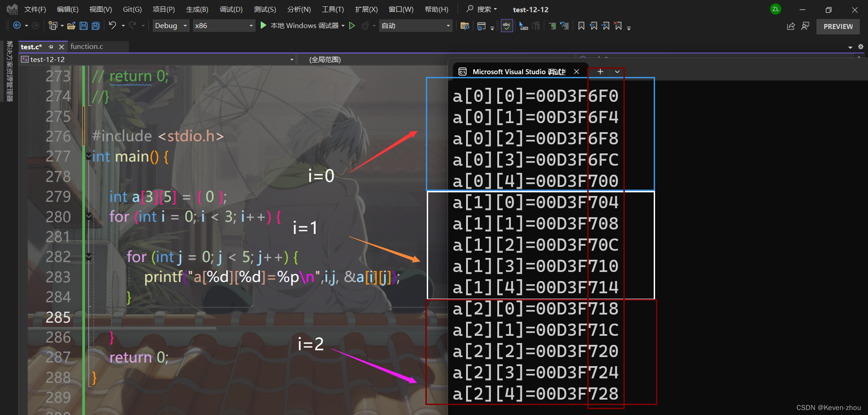Click the Save All icon
Image resolution: width=868 pixels, height=415 pixels.
coord(96,26)
